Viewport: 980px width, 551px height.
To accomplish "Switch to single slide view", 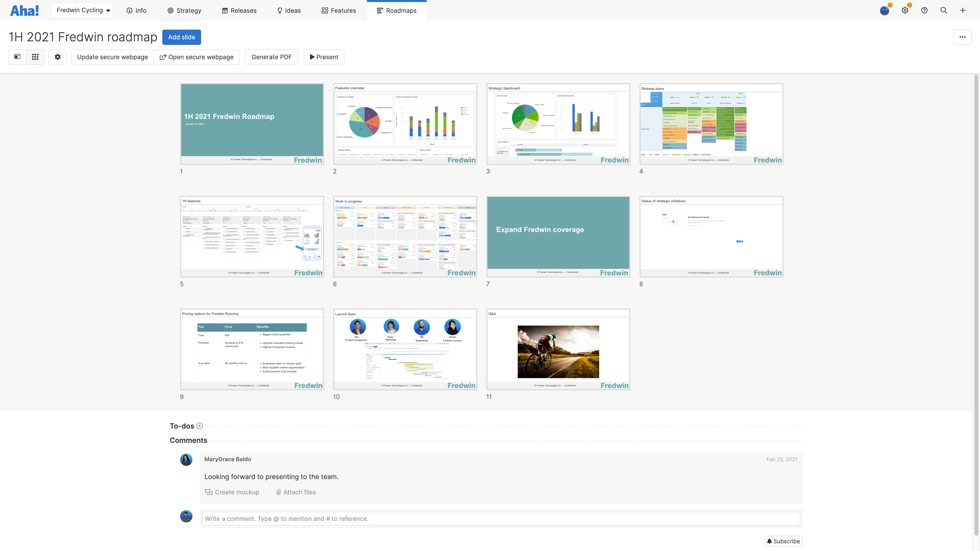I will pos(17,57).
